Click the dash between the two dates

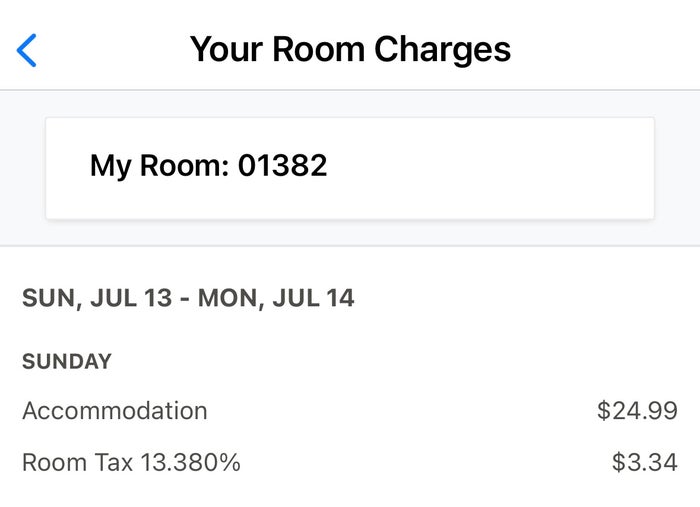(x=185, y=299)
